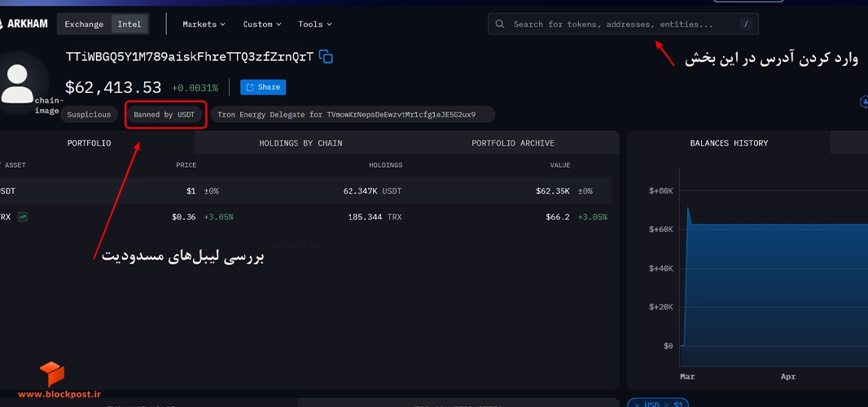868x407 pixels.
Task: Click the 185.344 TRX holdings value
Action: (x=375, y=217)
